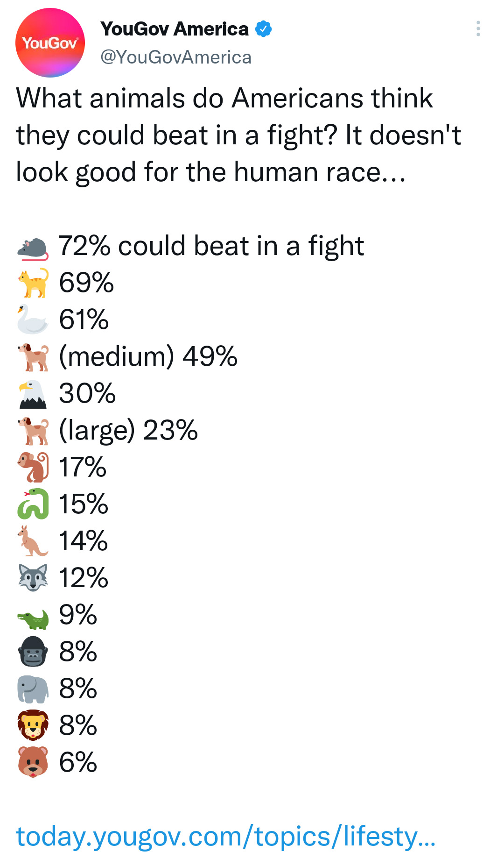
Task: Click the blue verified badge
Action: pos(264,29)
